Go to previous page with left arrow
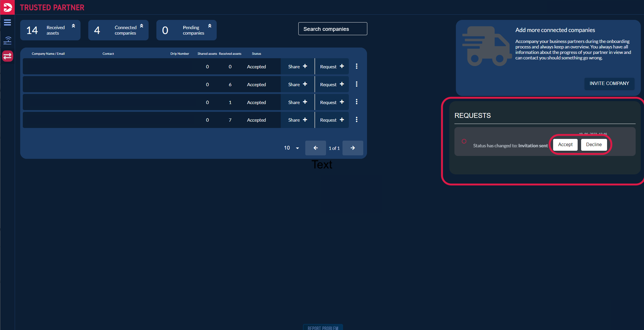Screen dimensions: 644x330 (x=315, y=148)
